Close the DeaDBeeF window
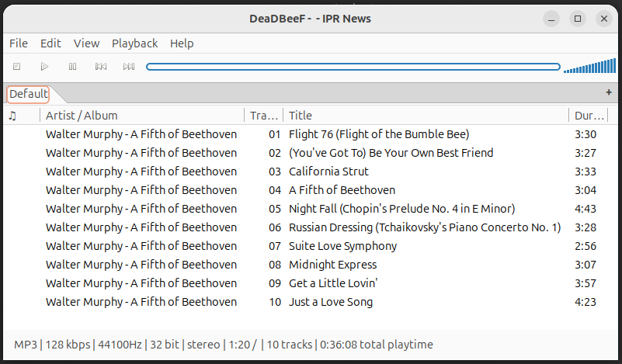Screen dimensions: 622x364 click(604, 19)
